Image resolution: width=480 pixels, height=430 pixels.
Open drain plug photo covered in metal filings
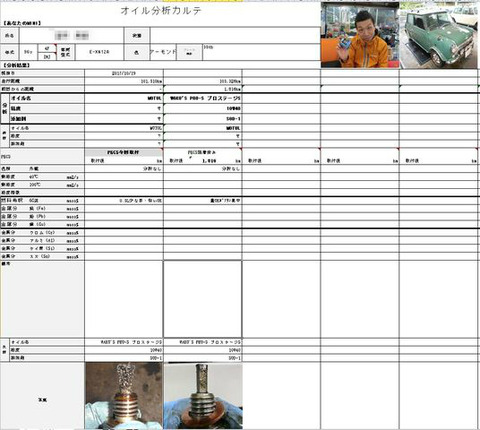pos(124,396)
